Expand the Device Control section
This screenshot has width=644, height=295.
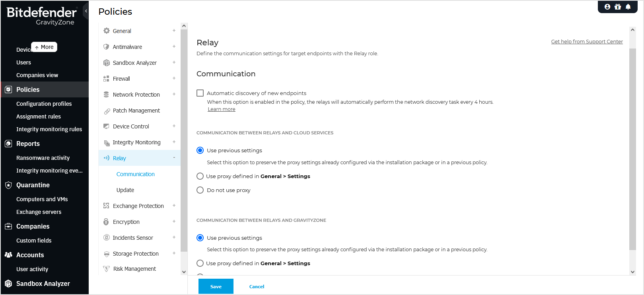click(x=174, y=126)
